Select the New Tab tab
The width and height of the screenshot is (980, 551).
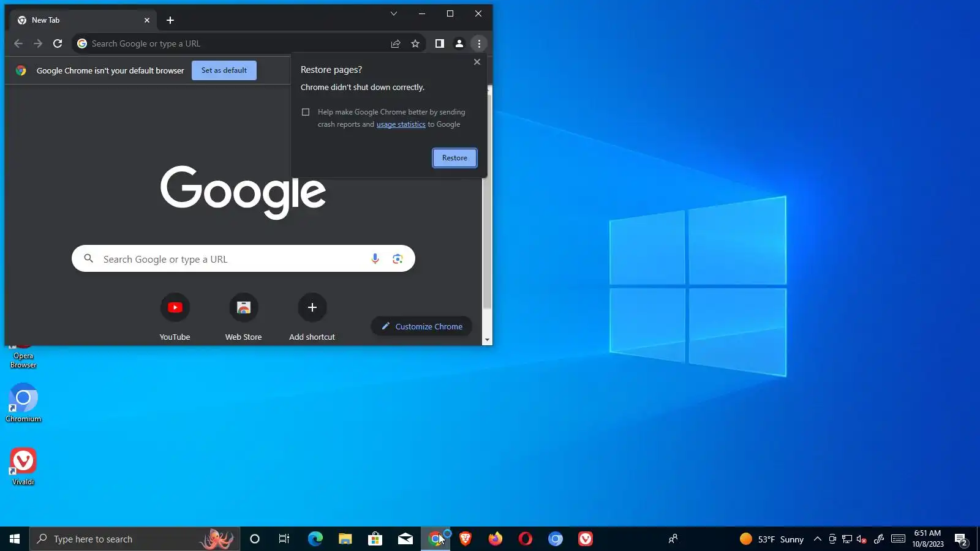(84, 20)
